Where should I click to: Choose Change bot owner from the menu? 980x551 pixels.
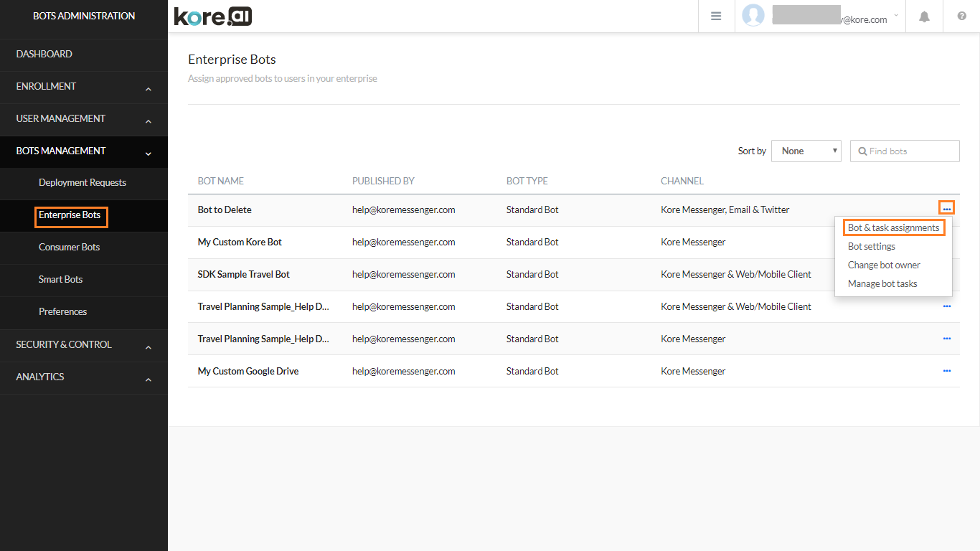884,265
